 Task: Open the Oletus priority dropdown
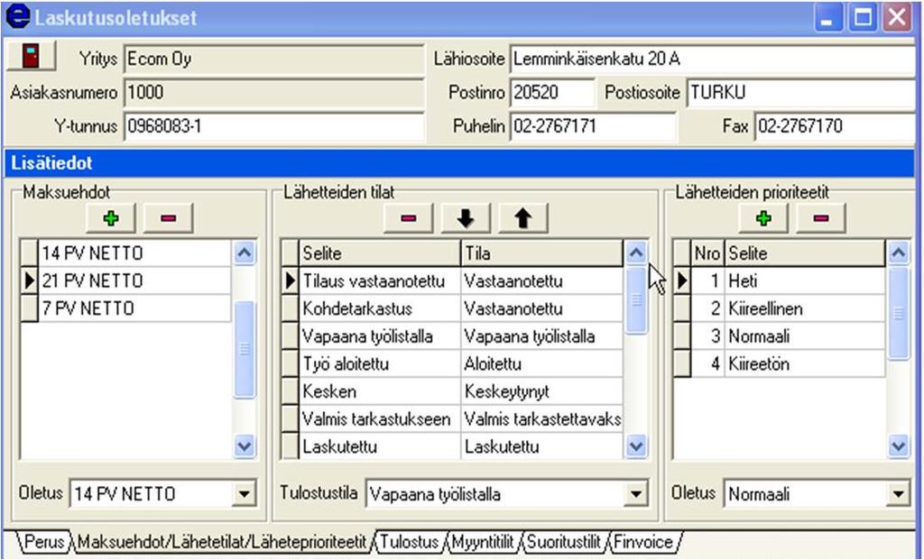(898, 493)
